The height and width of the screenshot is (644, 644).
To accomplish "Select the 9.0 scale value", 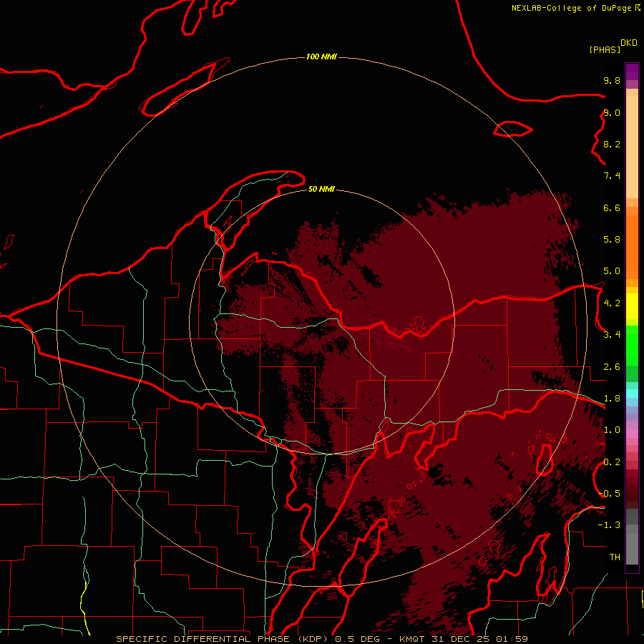I will pyautogui.click(x=612, y=112).
